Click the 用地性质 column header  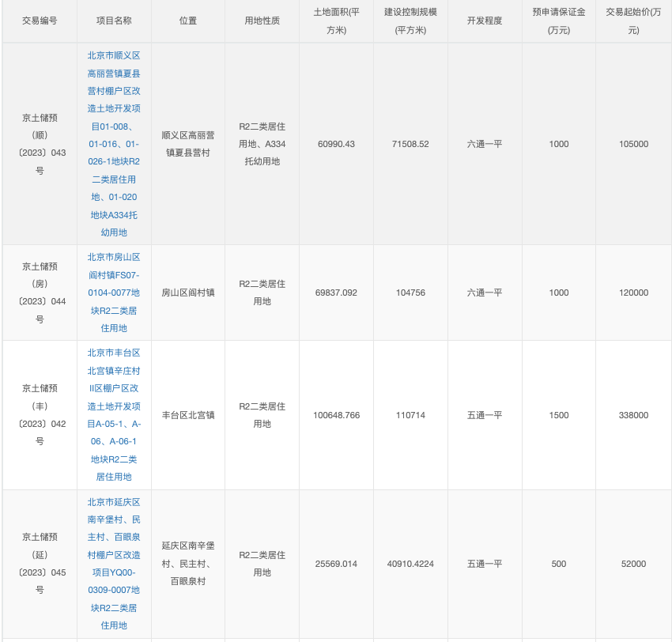[x=262, y=21]
